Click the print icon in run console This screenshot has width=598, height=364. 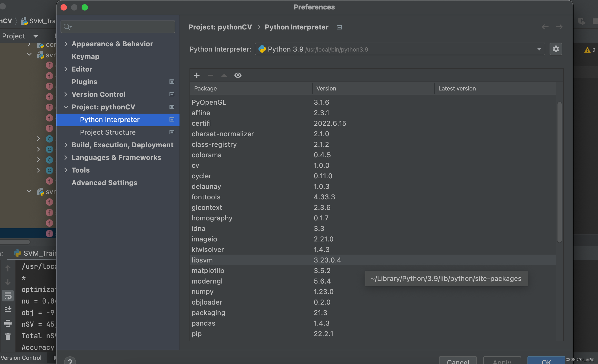coord(8,323)
